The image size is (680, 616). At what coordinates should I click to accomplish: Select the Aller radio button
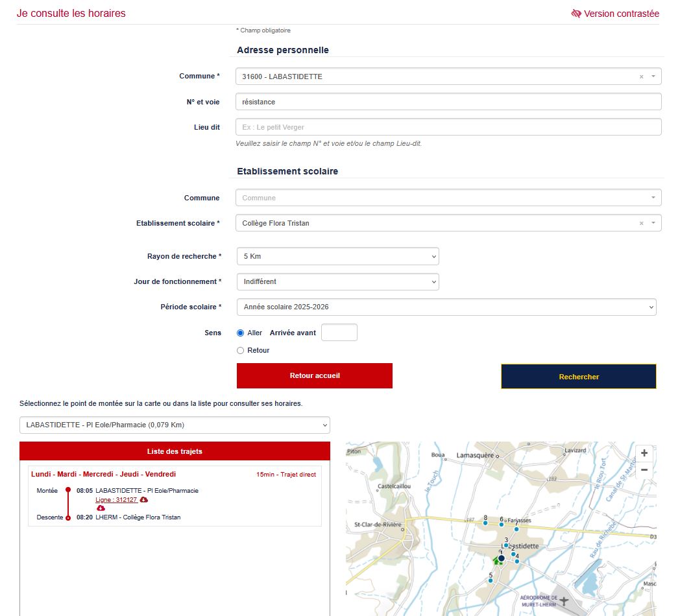240,333
